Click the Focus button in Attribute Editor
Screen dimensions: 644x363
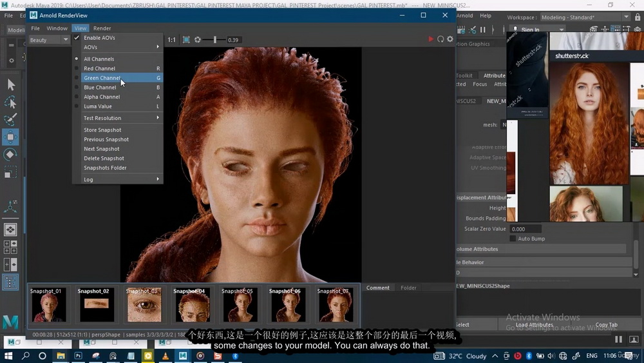[x=480, y=84]
